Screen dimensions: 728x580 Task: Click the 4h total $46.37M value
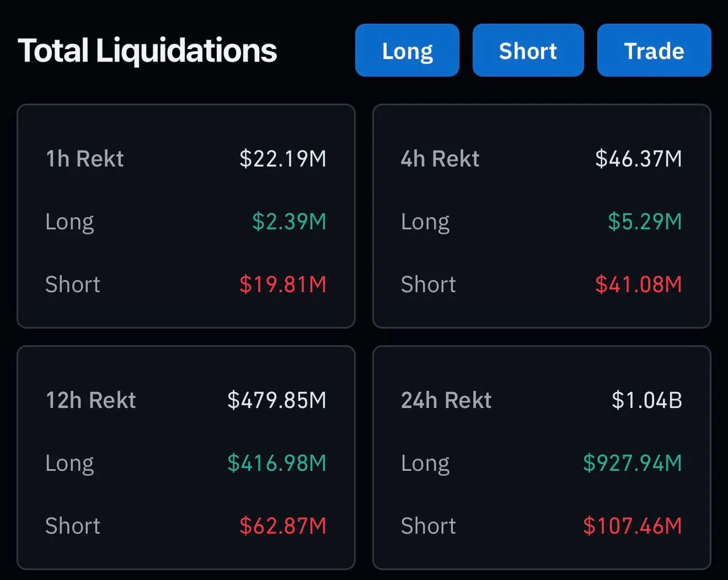coord(638,159)
